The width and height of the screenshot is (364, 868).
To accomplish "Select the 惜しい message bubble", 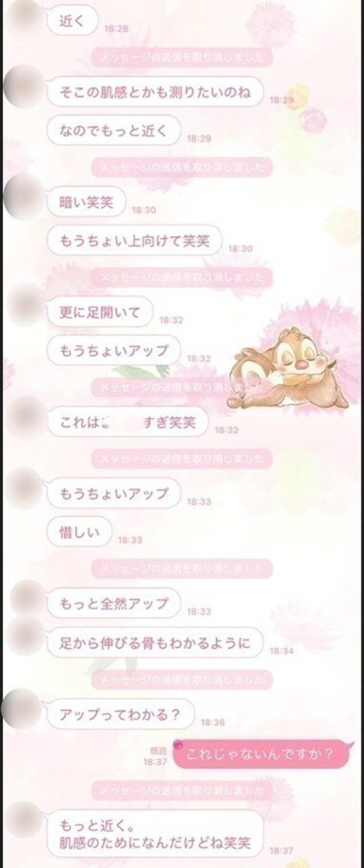I will coord(79,532).
